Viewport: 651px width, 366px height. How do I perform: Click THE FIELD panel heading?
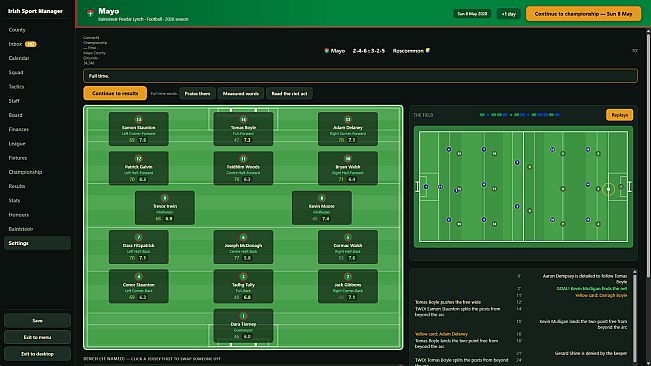(x=423, y=115)
